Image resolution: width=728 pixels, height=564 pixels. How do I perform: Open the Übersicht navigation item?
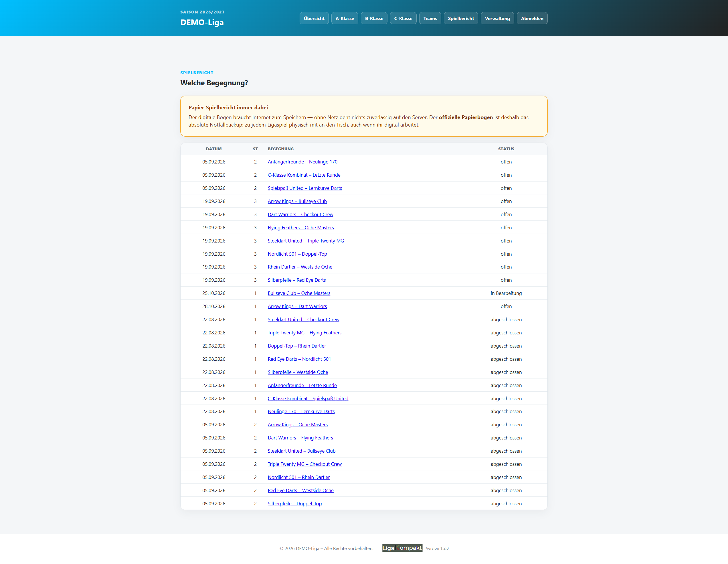tap(314, 18)
